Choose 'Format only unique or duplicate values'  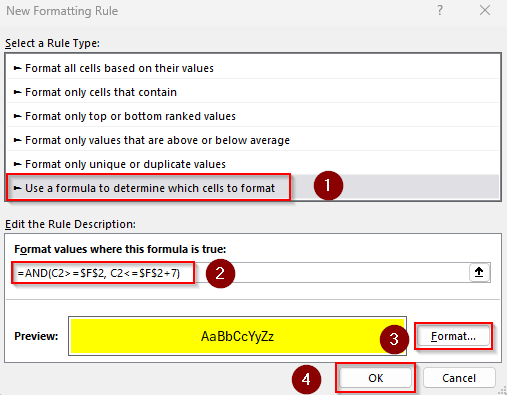(253, 164)
